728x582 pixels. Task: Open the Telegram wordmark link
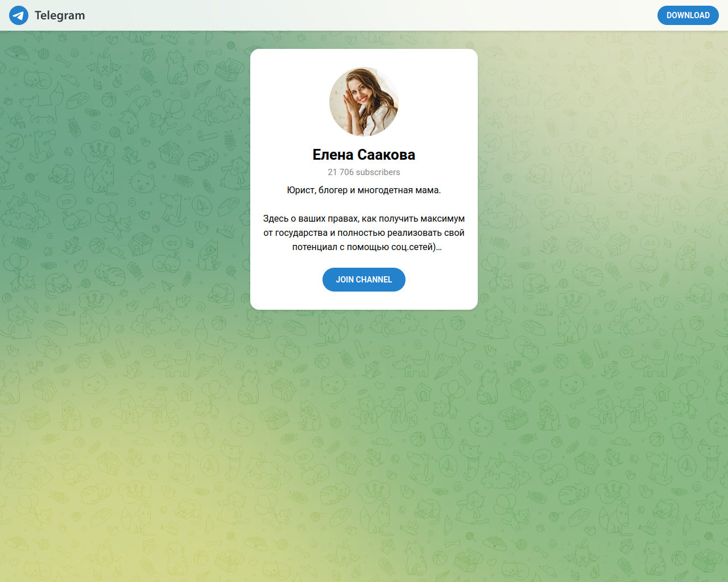tap(60, 15)
